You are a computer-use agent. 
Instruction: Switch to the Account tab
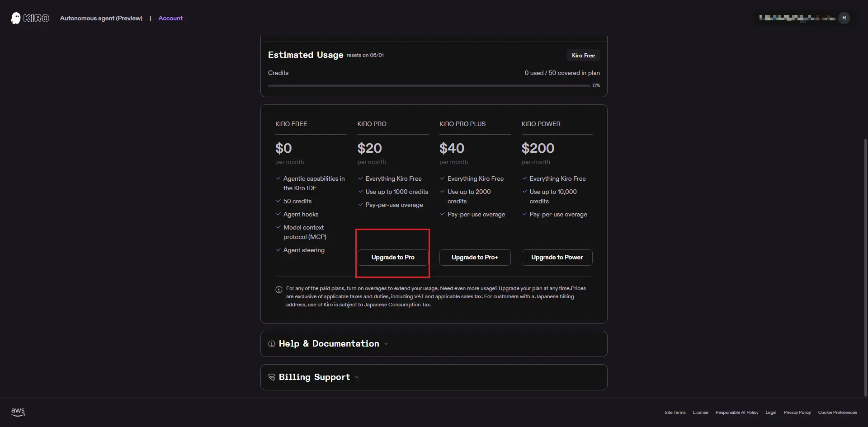point(170,18)
